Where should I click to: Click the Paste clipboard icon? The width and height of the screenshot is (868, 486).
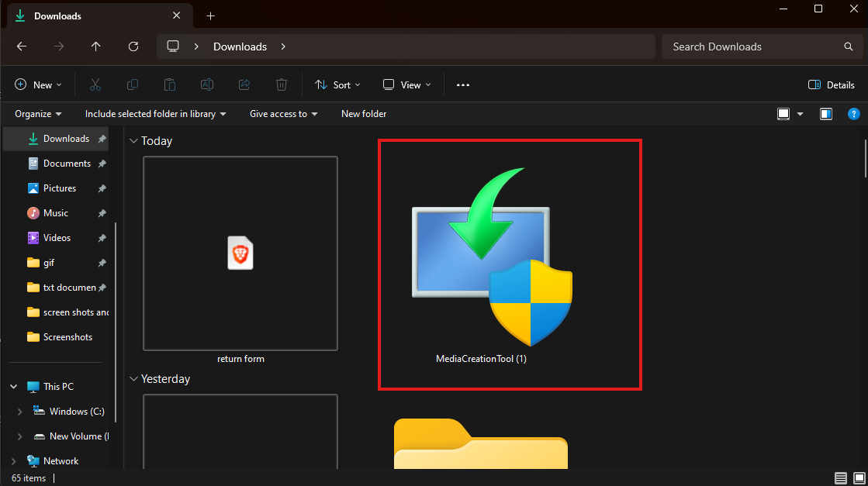169,84
